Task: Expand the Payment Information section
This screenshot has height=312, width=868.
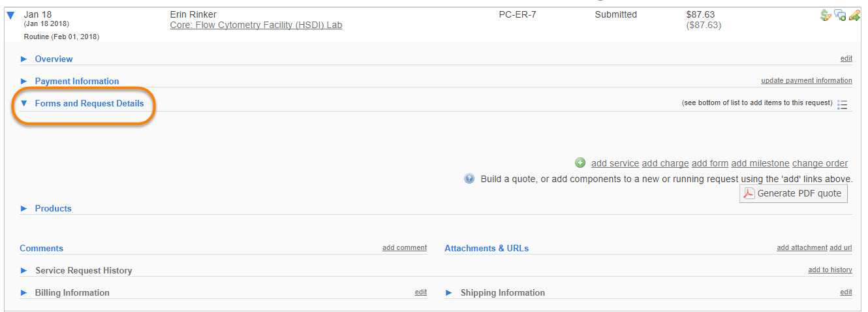Action: click(x=24, y=82)
